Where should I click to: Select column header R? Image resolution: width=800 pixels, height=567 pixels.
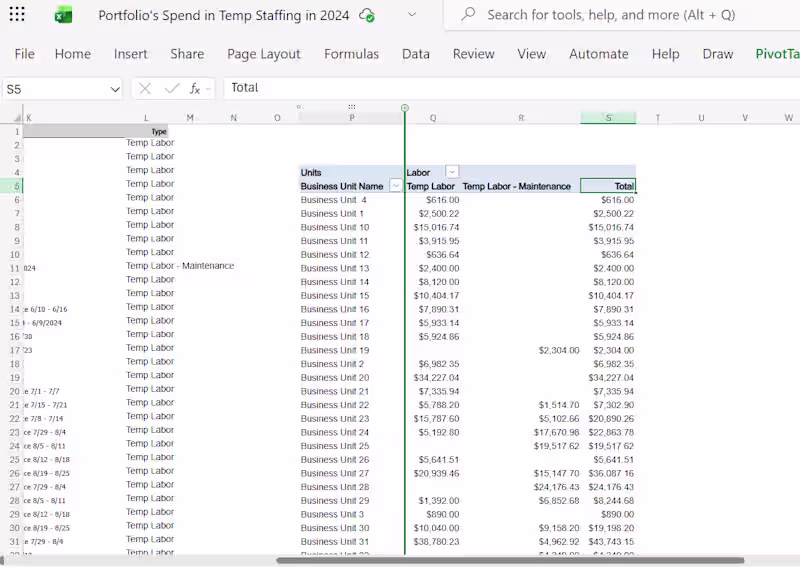click(521, 118)
